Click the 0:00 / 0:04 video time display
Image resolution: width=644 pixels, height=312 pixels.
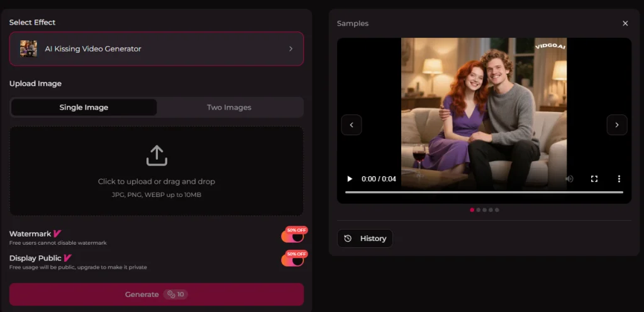point(379,179)
